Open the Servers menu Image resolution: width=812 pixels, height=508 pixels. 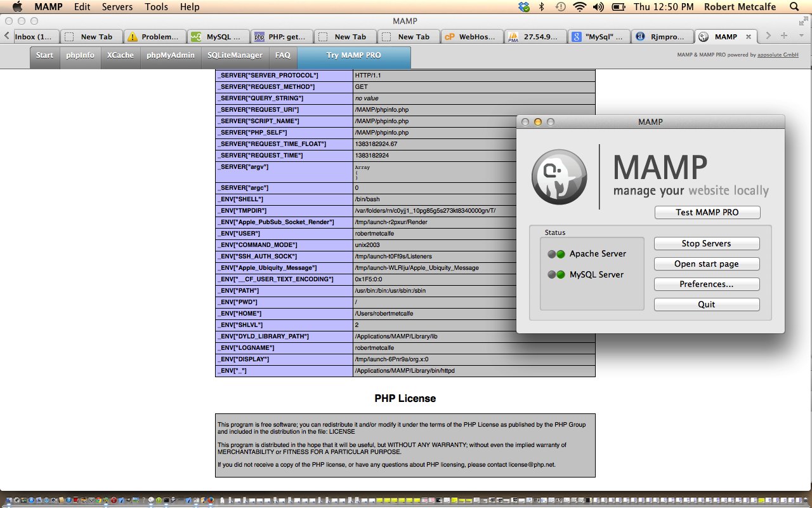coord(117,7)
